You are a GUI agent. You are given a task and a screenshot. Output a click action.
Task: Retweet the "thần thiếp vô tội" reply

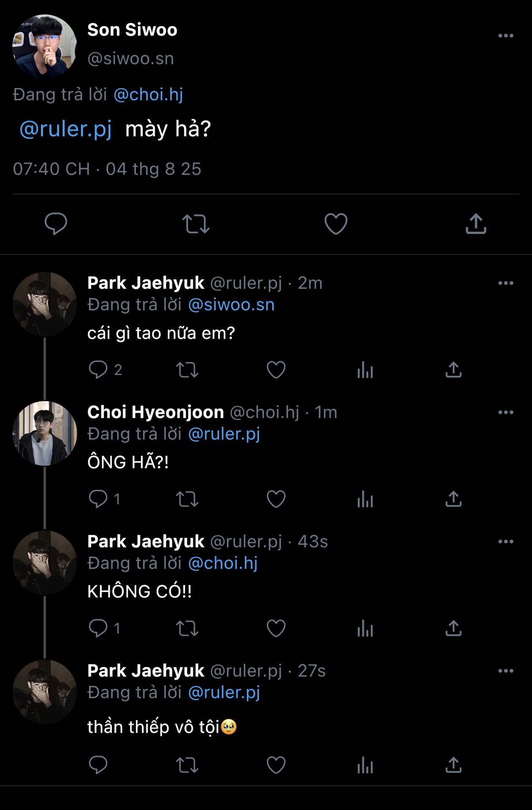pyautogui.click(x=187, y=765)
